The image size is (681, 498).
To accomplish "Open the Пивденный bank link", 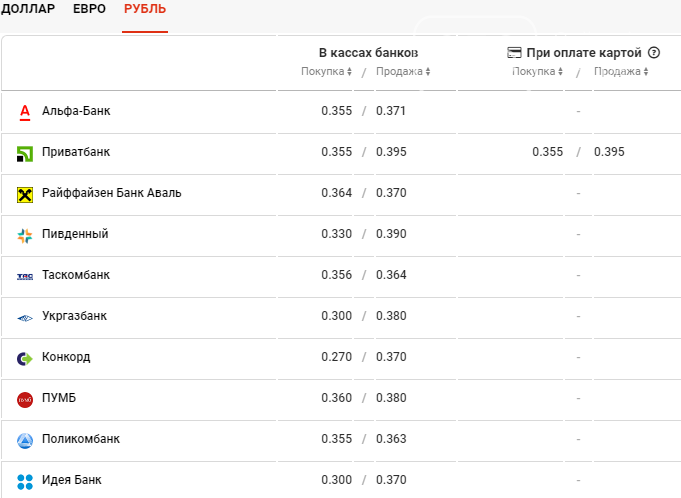I will click(75, 234).
